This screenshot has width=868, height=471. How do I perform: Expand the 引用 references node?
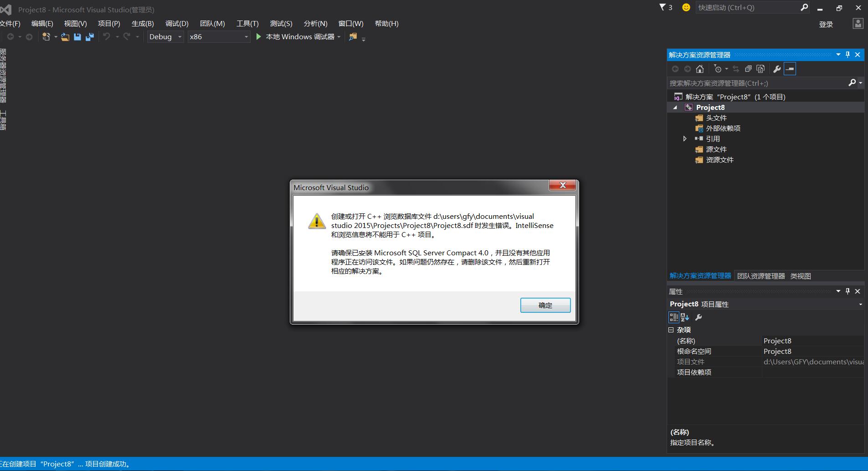684,139
